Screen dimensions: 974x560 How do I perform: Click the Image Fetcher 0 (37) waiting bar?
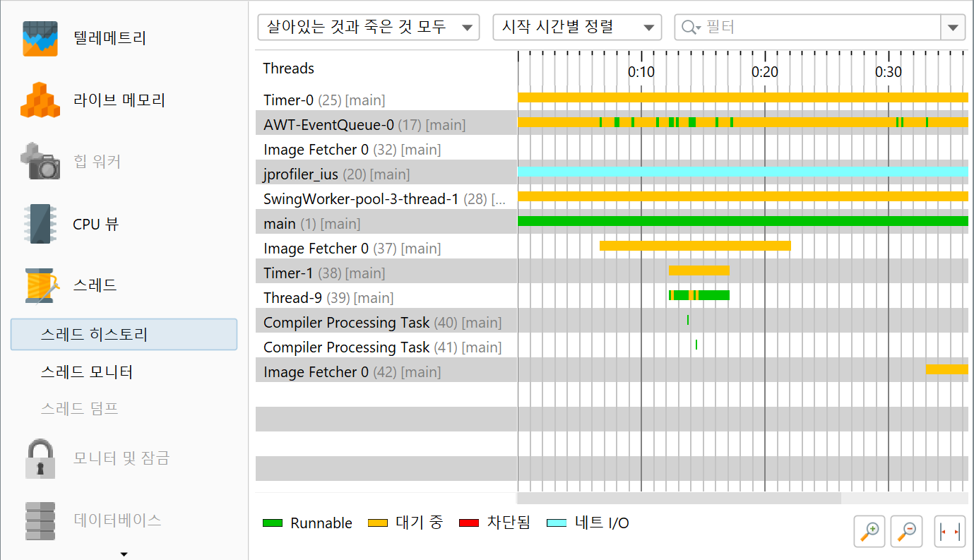(x=695, y=246)
